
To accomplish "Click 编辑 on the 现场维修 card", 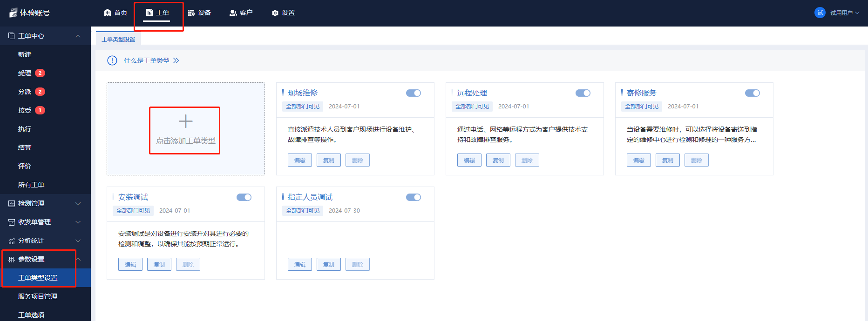I will pos(300,160).
